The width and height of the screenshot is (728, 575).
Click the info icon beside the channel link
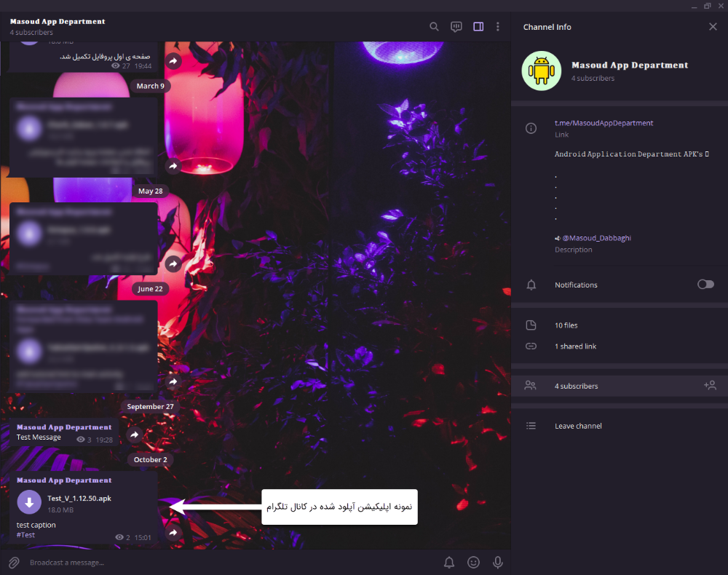[x=531, y=128]
